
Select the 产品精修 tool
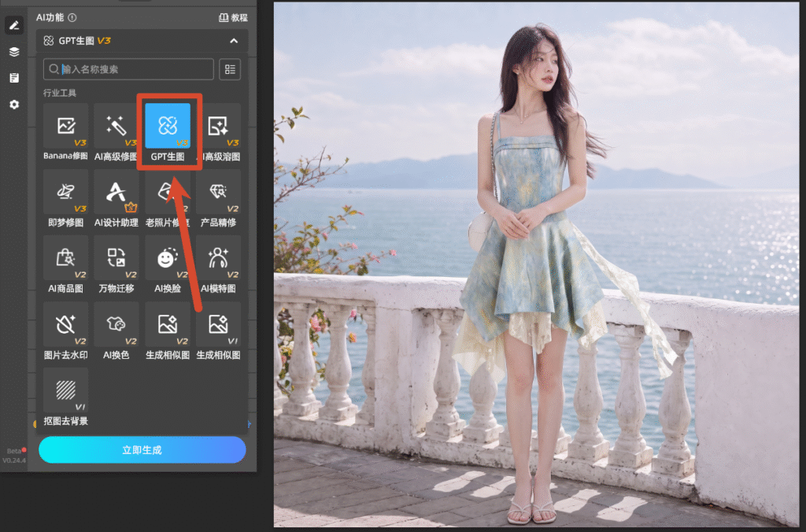[219, 199]
